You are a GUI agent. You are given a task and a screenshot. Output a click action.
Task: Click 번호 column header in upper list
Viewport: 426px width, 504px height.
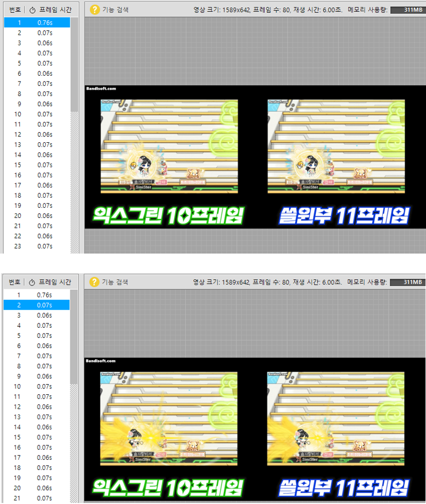click(15, 10)
